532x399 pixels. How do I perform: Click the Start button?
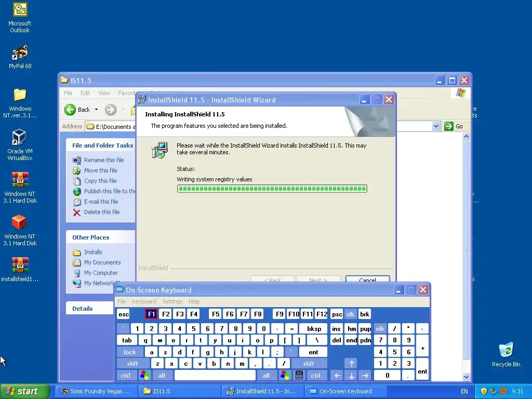coord(25,391)
